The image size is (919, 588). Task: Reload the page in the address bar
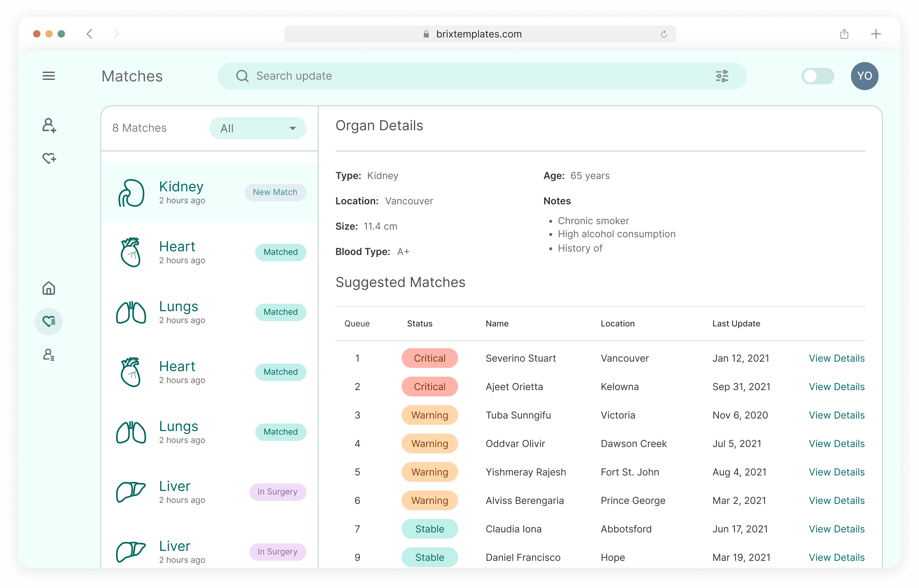664,34
